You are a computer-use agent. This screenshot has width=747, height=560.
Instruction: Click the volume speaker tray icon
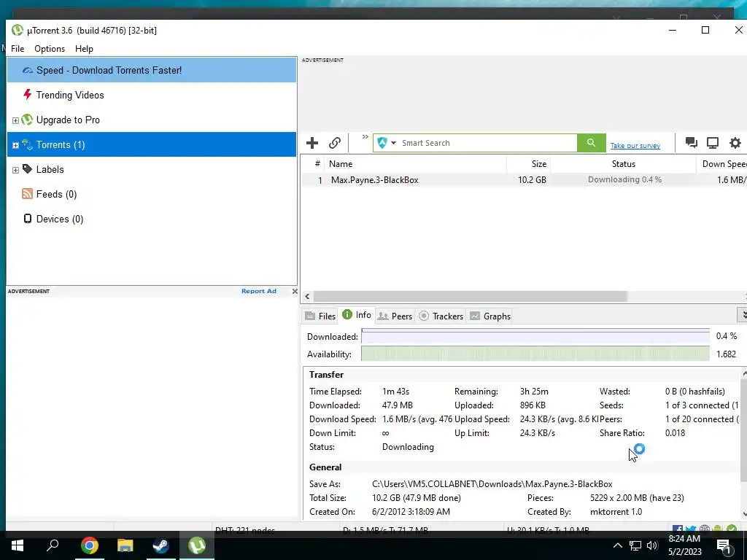tap(652, 545)
